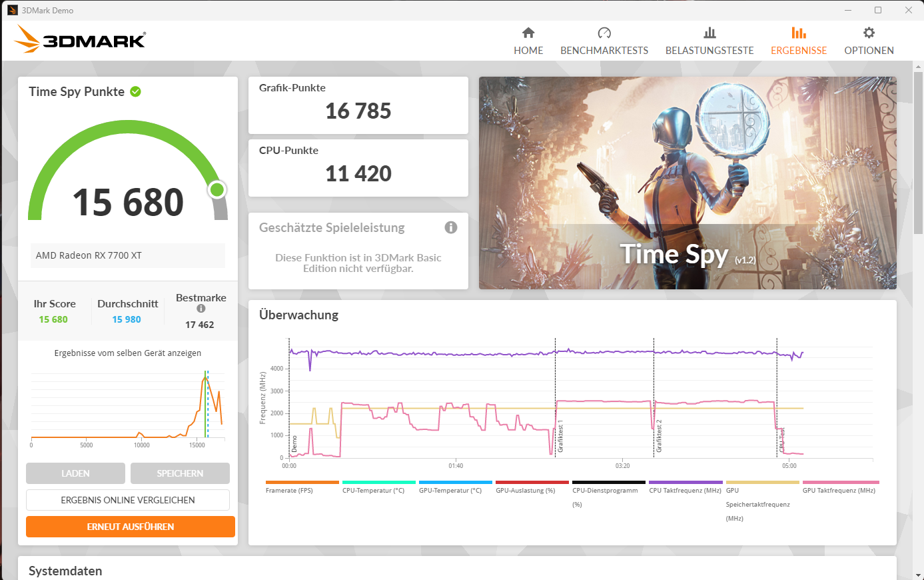This screenshot has height=580, width=924.
Task: Open the BELASTUNGSTESTE tab
Action: [709, 41]
